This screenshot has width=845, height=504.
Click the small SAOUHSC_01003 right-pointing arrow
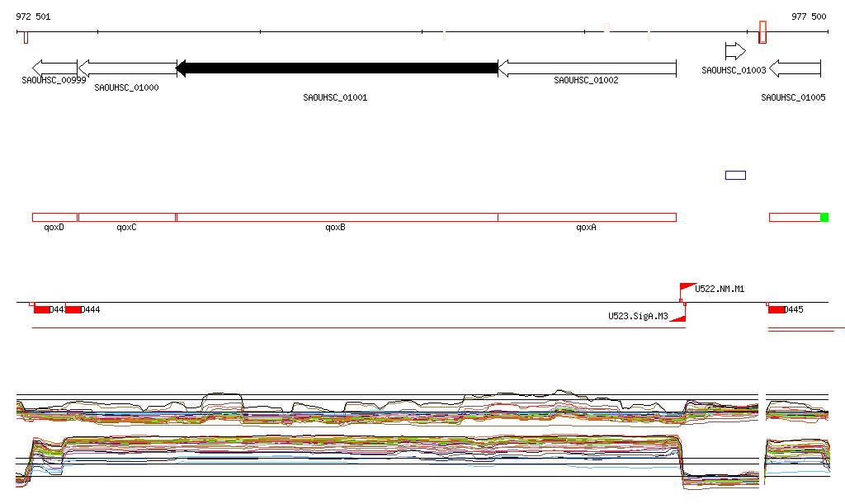click(735, 51)
